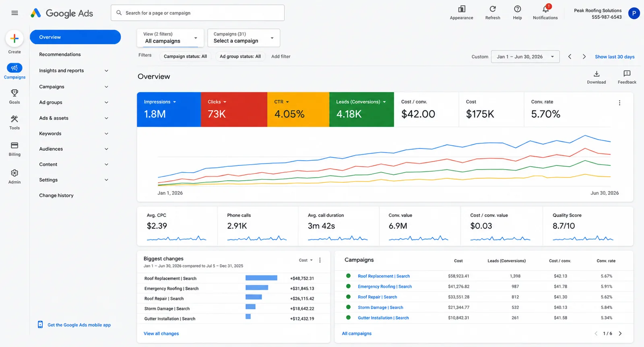Click the All campaigns link

tap(357, 334)
